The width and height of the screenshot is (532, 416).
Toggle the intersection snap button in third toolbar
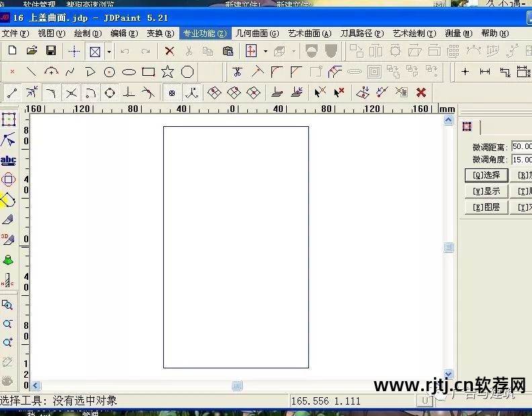point(71,93)
